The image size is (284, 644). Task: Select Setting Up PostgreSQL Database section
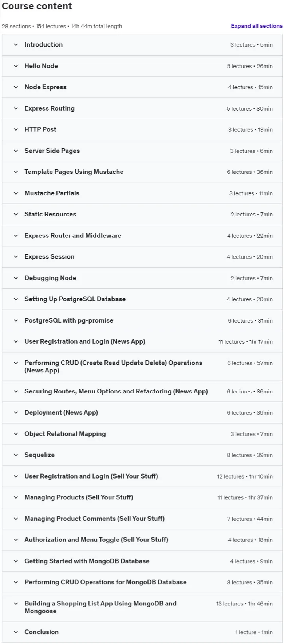[x=142, y=299]
